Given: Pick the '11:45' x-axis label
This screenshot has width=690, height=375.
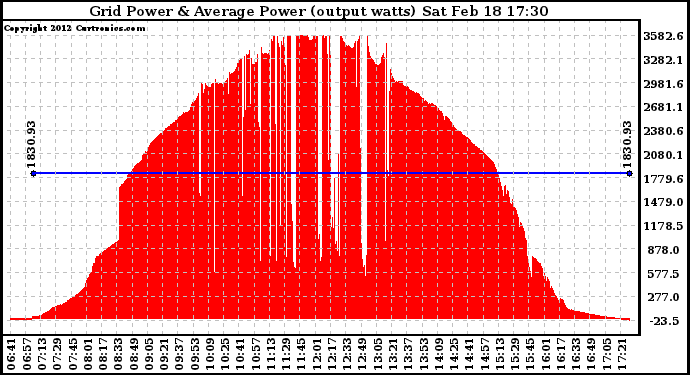Looking at the screenshot, I should coord(302,354).
